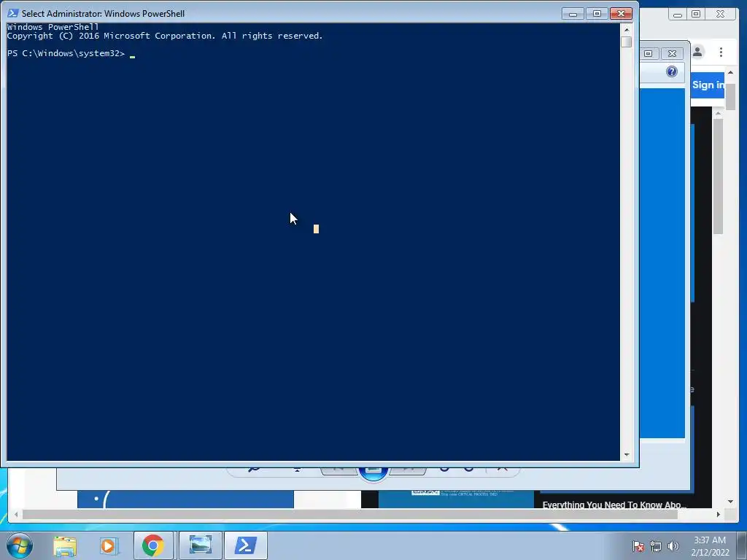Open the volume speaker tray icon
Viewport: 747px width, 560px height.
coord(673,546)
